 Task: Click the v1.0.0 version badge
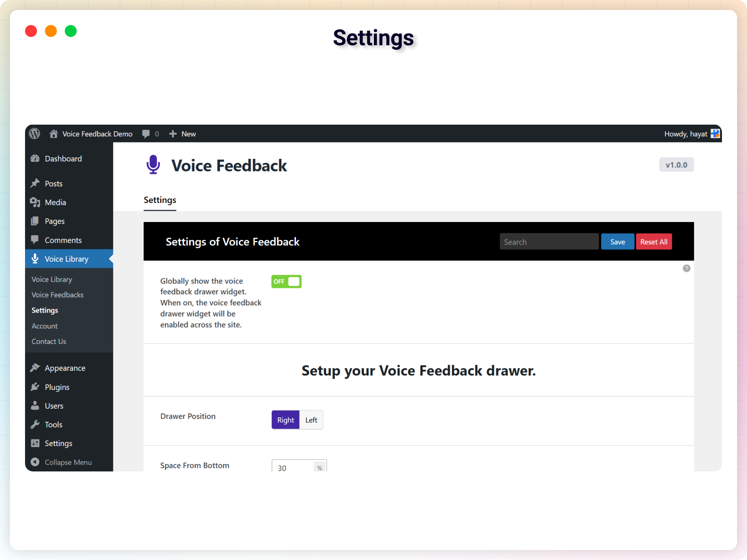coord(676,165)
